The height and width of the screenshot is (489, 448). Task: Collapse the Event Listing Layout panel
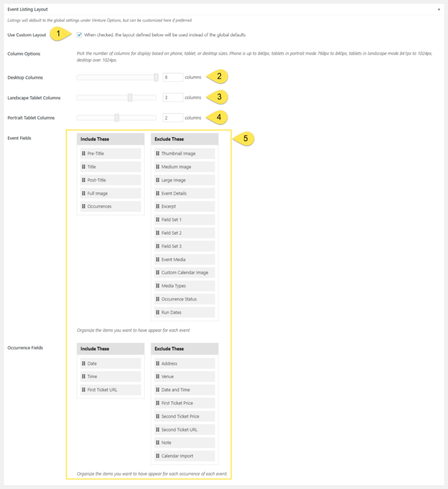coord(439,10)
